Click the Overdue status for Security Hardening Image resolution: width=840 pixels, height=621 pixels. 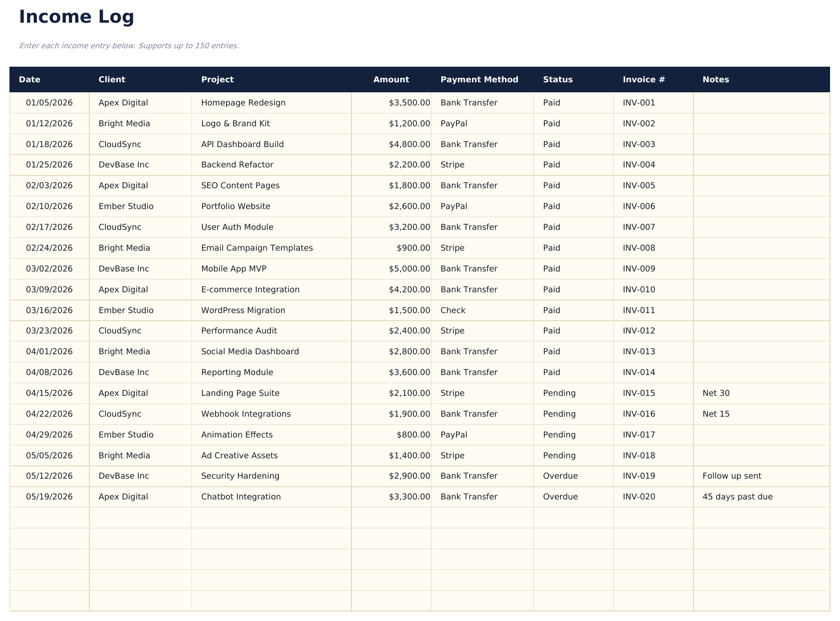click(560, 476)
